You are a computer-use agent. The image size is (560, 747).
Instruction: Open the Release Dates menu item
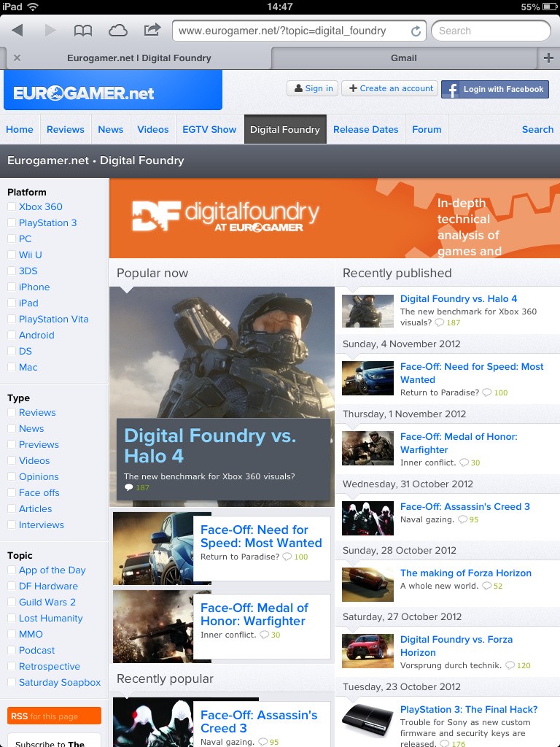[x=365, y=129]
